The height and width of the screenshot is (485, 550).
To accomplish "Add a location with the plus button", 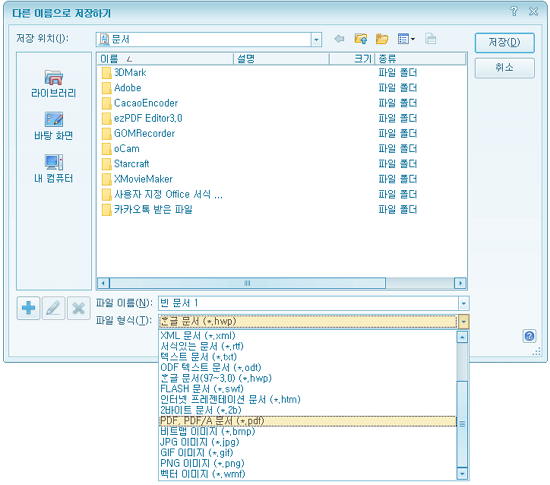I will (28, 308).
